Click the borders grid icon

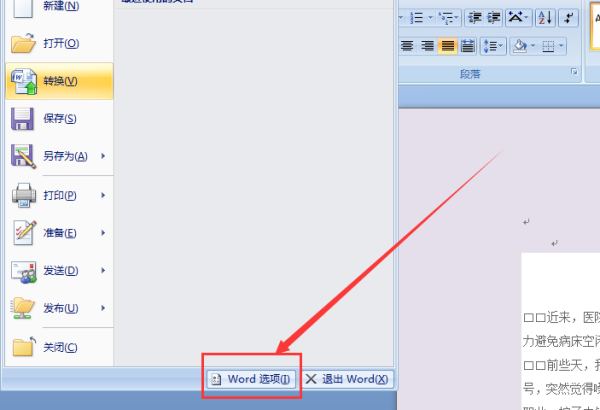548,46
